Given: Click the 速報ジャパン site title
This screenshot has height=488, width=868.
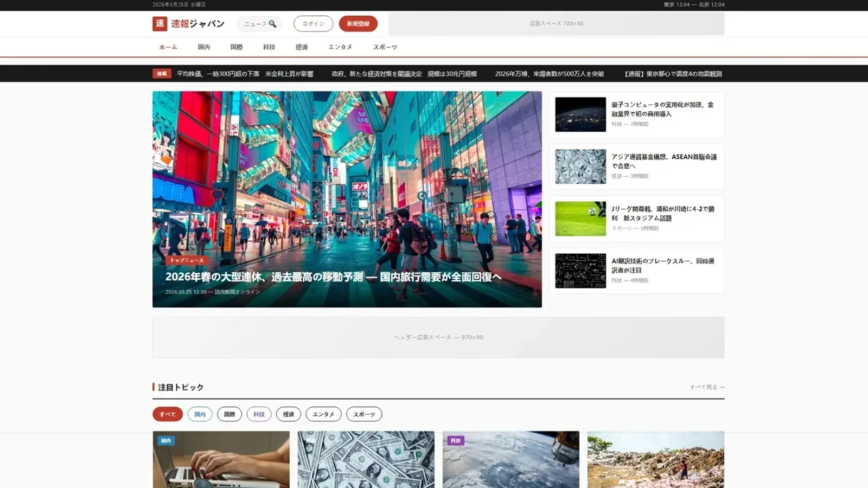Looking at the screenshot, I should click(198, 24).
